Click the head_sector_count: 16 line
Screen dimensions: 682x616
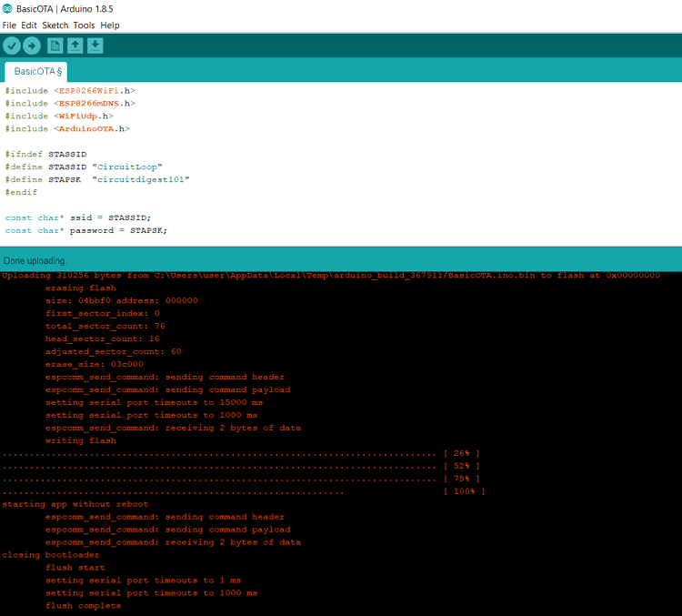(102, 338)
